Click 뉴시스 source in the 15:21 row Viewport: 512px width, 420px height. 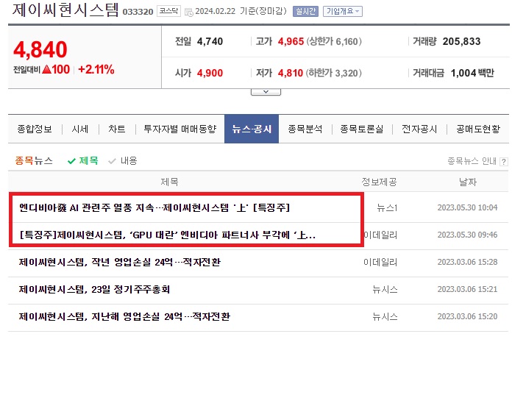point(385,289)
